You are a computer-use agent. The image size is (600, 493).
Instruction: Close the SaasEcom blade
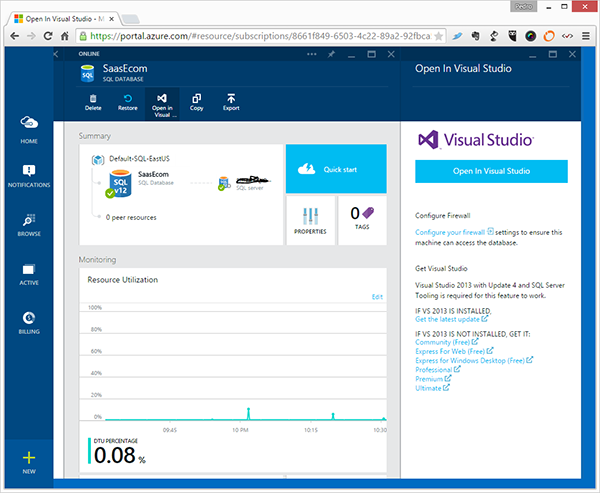point(391,54)
